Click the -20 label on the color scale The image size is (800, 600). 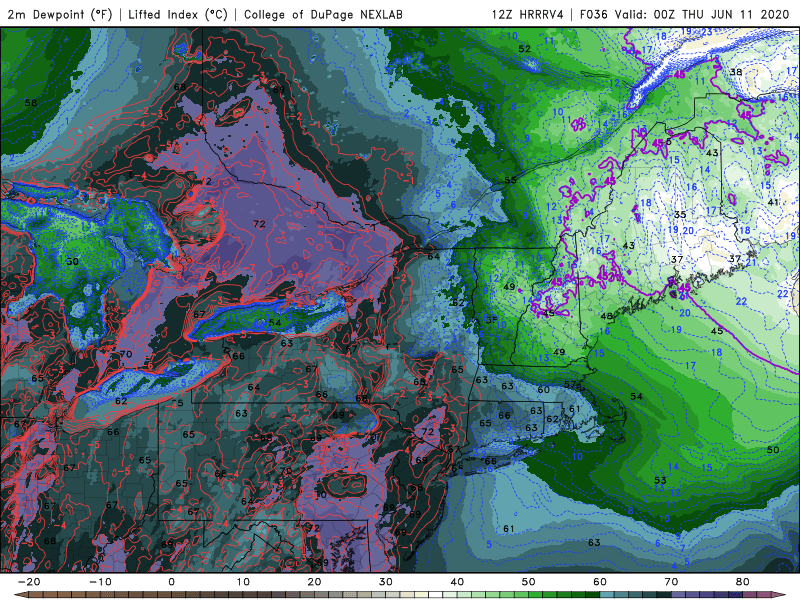29,582
